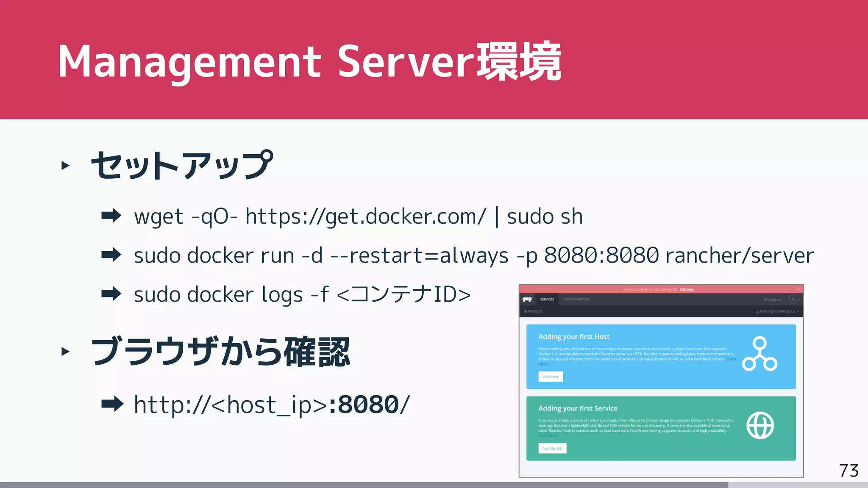Viewport: 868px width, 488px height.
Task: Click the embedded Rancher UI screenshot
Action: pyautogui.click(x=661, y=381)
